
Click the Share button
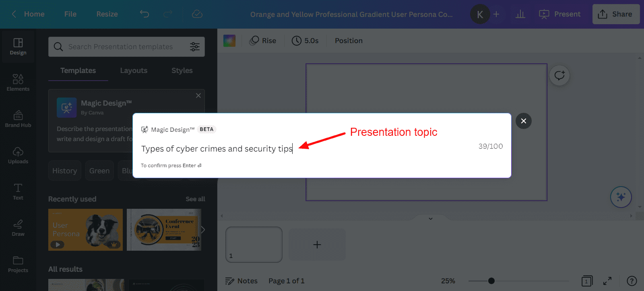pos(616,14)
